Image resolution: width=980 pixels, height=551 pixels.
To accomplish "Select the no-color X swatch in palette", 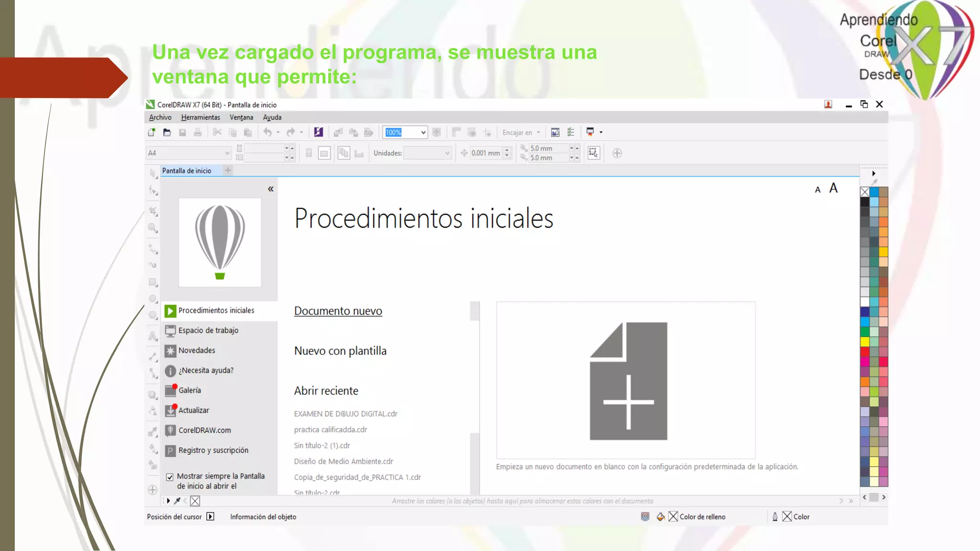I will tap(865, 192).
